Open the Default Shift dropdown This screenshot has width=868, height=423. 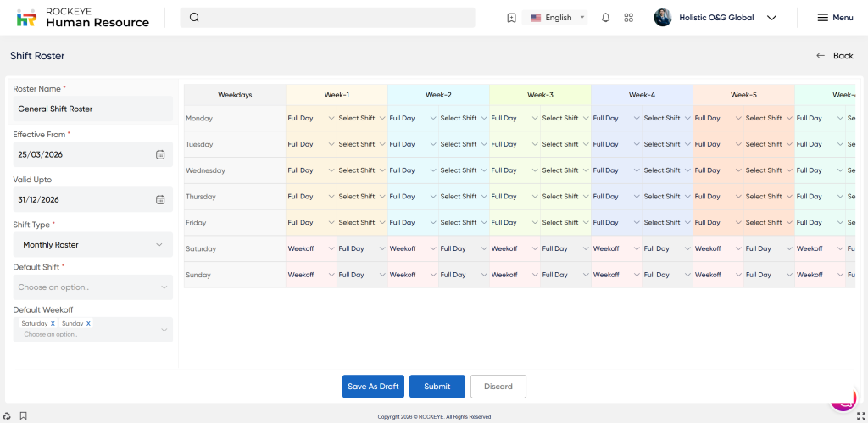pos(92,287)
